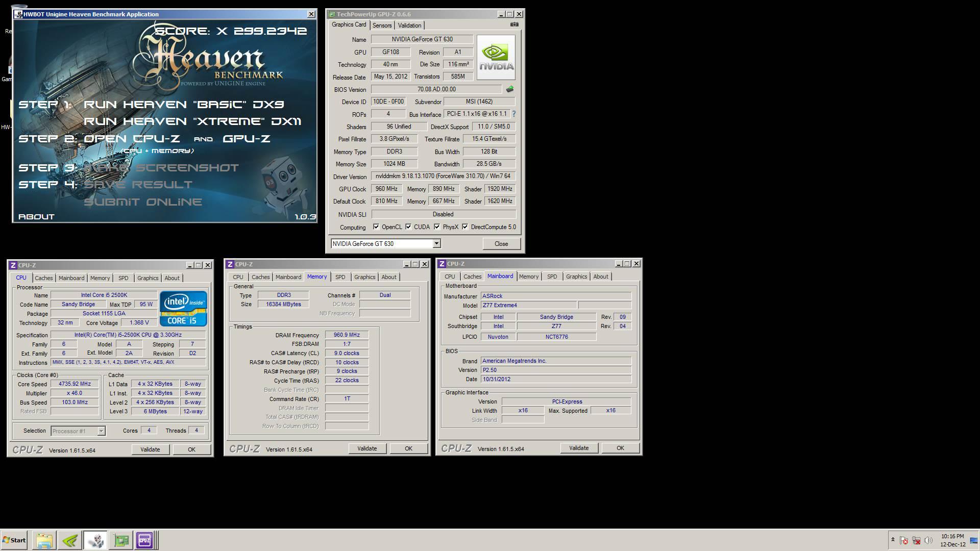The height and width of the screenshot is (551, 980).
Task: Click the GPU-Z Name field GeForce GT 630
Action: (x=422, y=39)
